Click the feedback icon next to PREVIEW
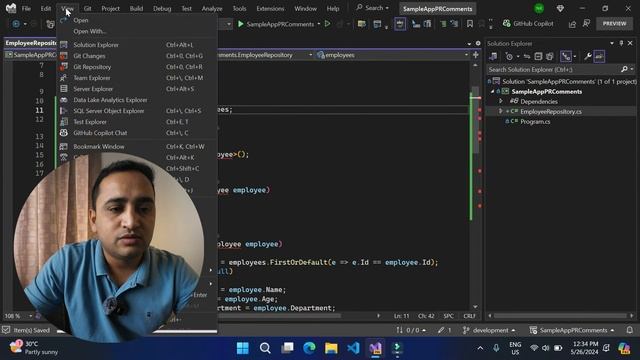The image size is (640, 360). (x=587, y=24)
